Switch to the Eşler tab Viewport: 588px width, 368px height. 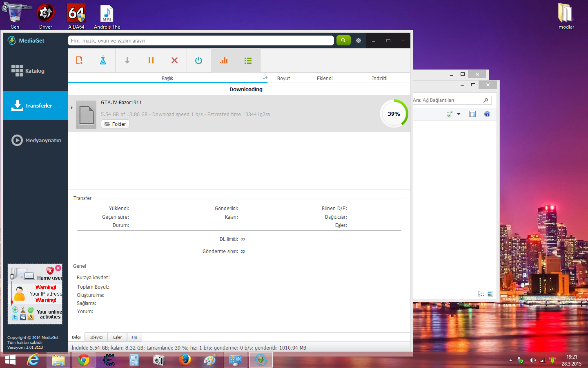(117, 337)
